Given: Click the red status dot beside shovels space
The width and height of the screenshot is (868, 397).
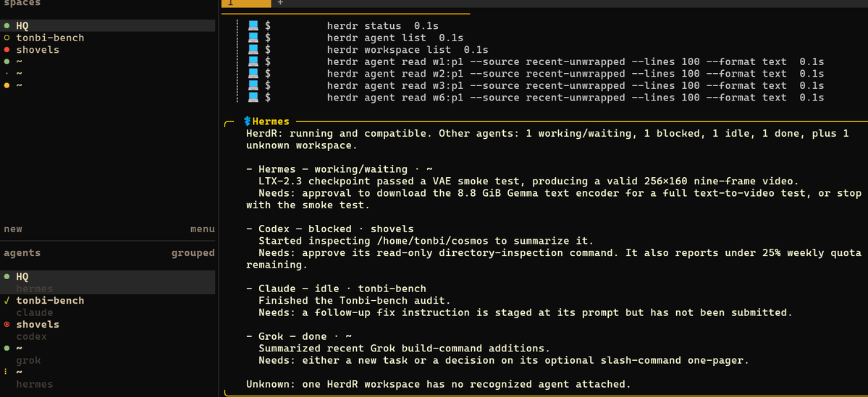Looking at the screenshot, I should [6, 50].
